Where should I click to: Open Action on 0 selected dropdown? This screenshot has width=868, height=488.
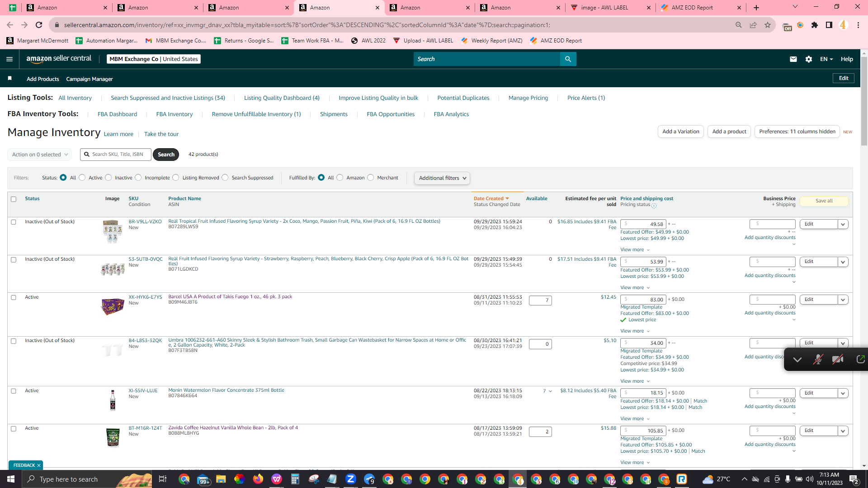click(40, 155)
